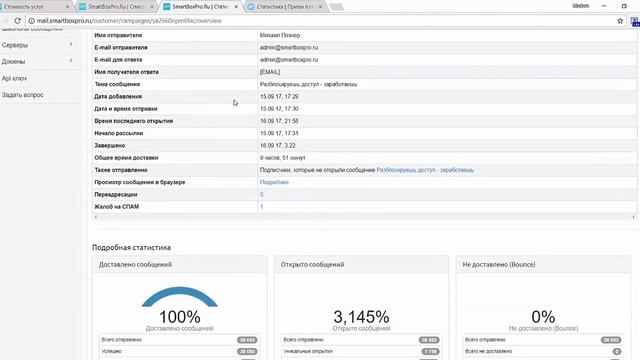
Task: Click the Открыто сообщений card header
Action: [362, 264]
